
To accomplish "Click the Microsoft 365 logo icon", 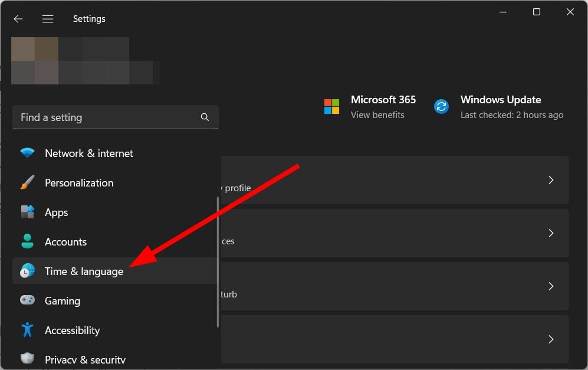I will point(331,107).
